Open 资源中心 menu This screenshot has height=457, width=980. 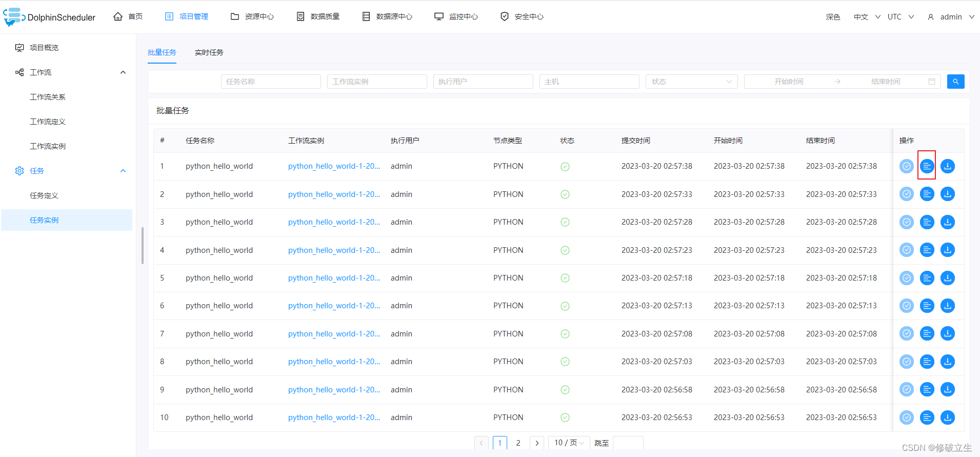point(252,17)
